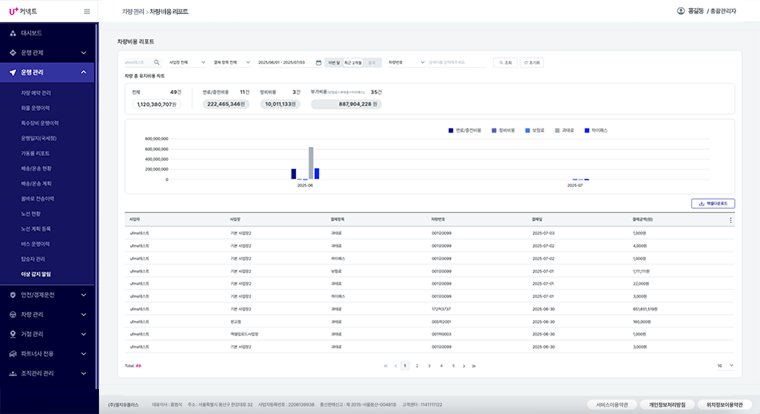The image size is (760, 414).
Task: Click the hamburger menu icon beside the logo
Action: point(87,12)
